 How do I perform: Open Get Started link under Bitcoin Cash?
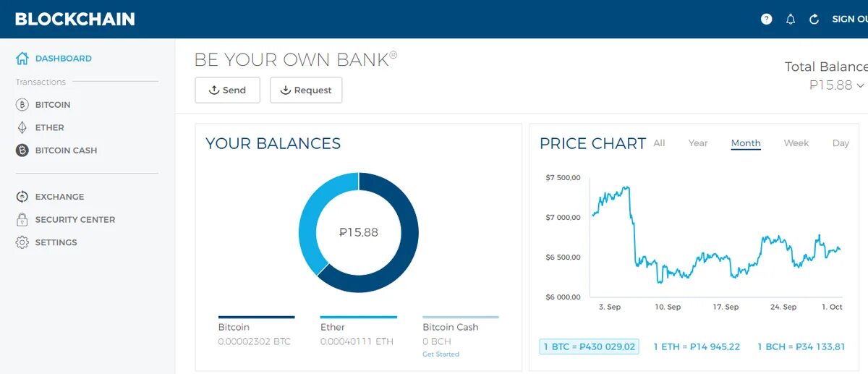pyautogui.click(x=441, y=354)
